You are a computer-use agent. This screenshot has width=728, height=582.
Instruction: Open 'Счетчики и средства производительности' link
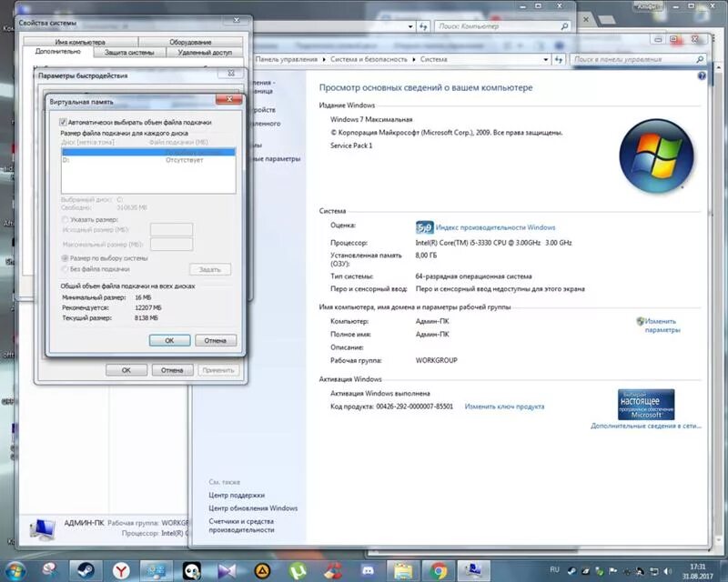(x=241, y=526)
